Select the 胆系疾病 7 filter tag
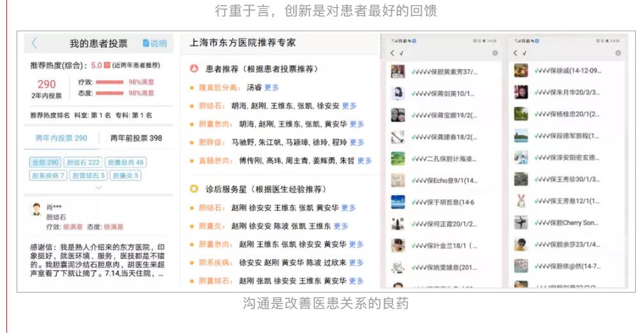The height and width of the screenshot is (334, 644). tap(48, 176)
